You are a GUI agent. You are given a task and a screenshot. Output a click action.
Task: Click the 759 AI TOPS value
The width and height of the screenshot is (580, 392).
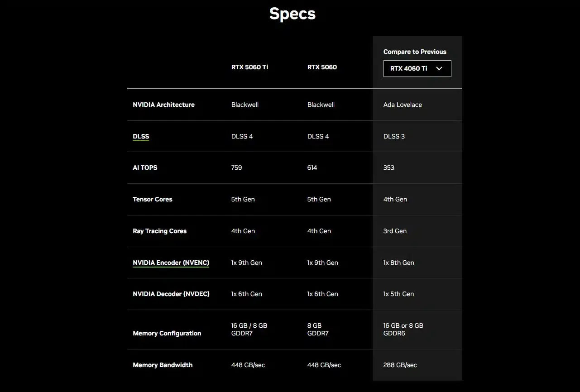click(236, 167)
